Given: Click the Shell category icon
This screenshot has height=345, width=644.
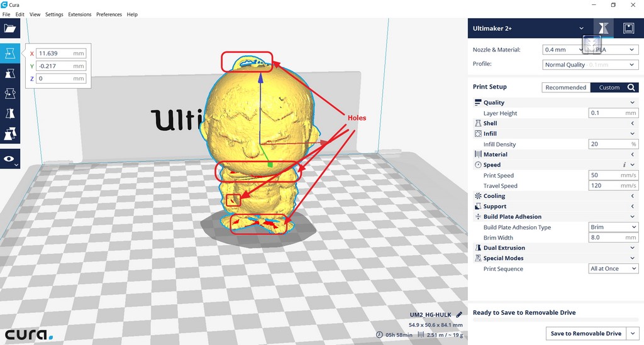Looking at the screenshot, I should [x=478, y=123].
